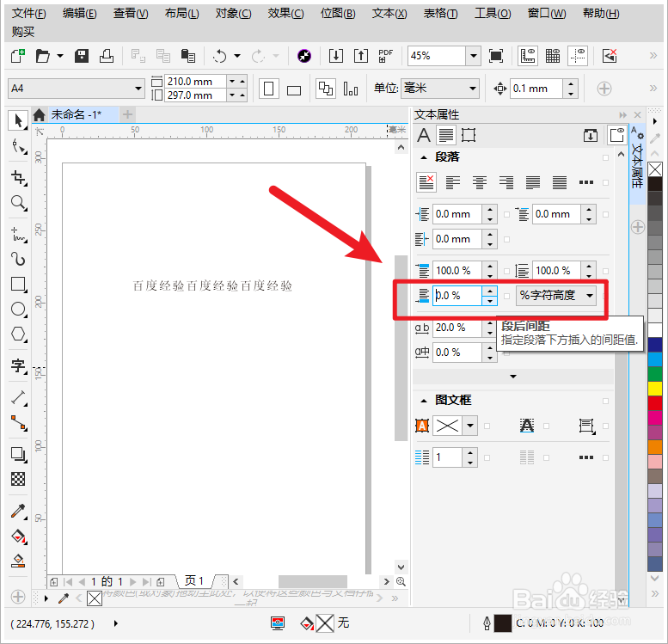The image size is (668, 644).
Task: Align paragraph text right
Action: click(x=506, y=182)
